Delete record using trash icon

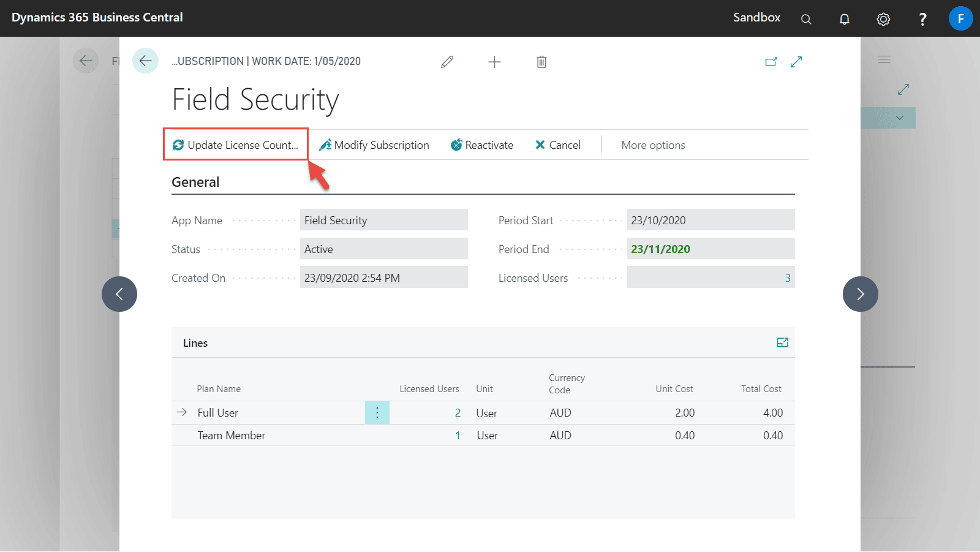(541, 62)
